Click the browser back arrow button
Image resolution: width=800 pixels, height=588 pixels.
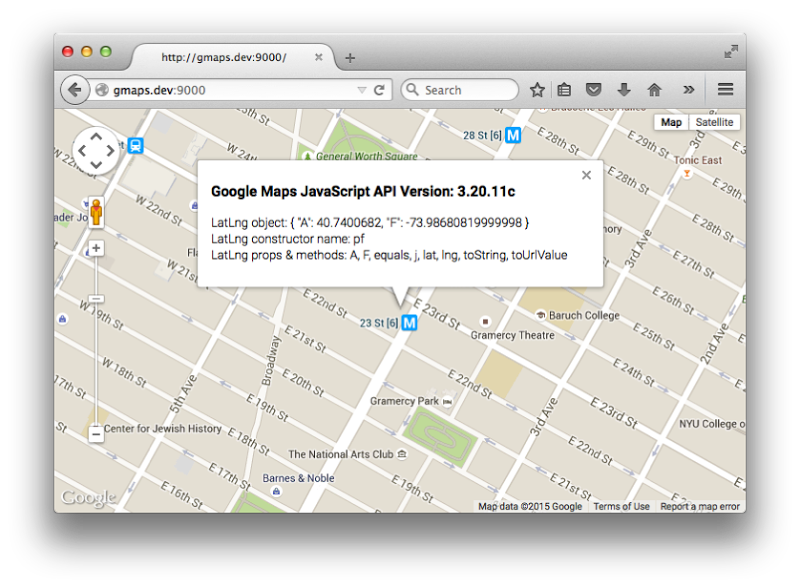click(x=74, y=90)
